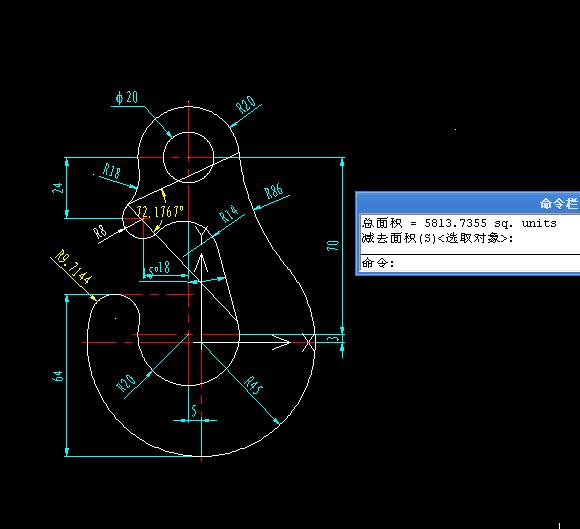Select the yellow 72.1767° angle dimension
The width and height of the screenshot is (580, 529).
tap(160, 212)
